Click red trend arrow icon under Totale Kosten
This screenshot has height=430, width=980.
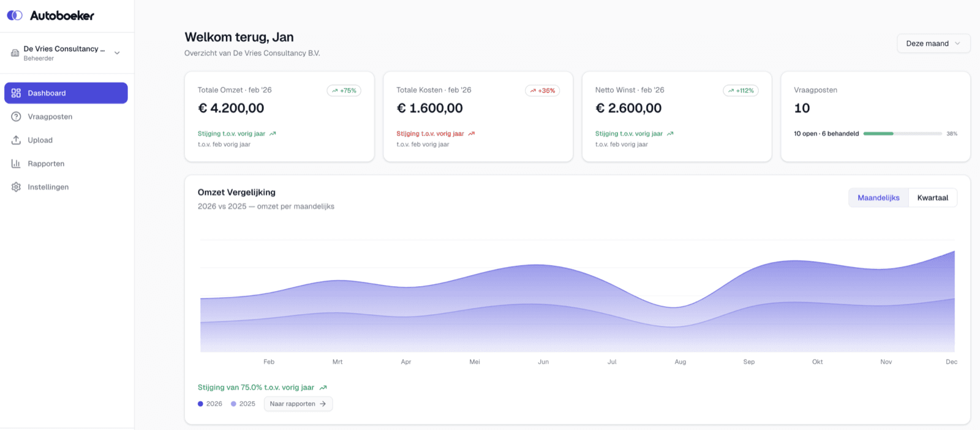pyautogui.click(x=472, y=134)
